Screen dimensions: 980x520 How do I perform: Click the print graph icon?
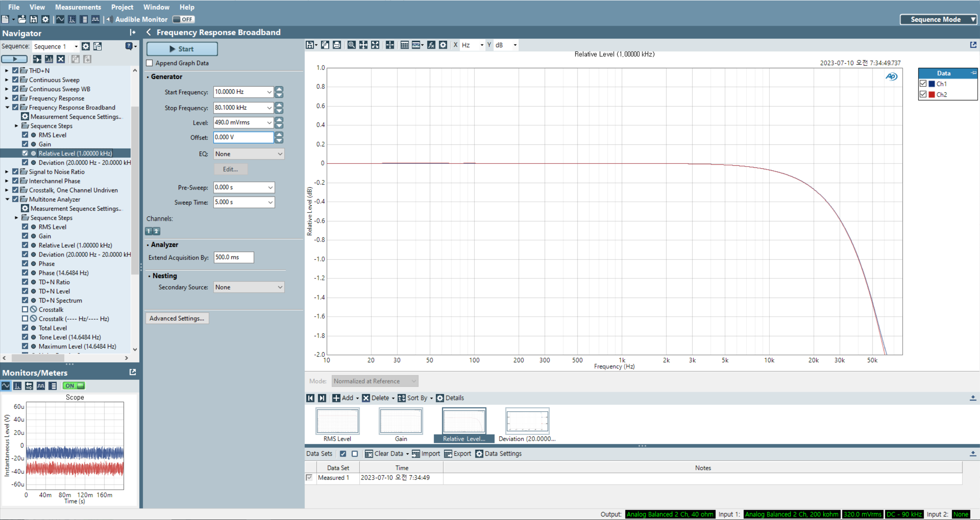(x=336, y=45)
